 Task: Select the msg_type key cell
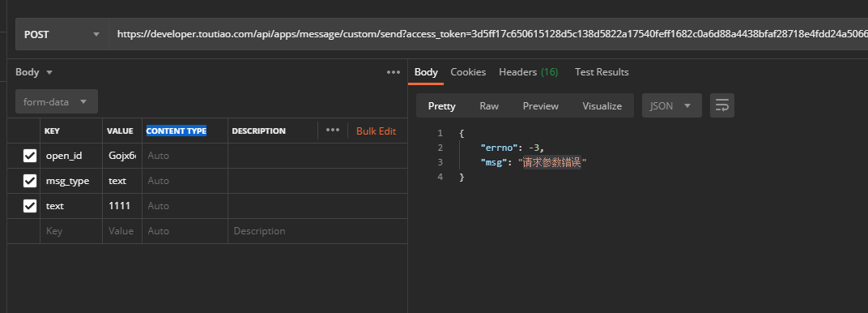point(71,181)
